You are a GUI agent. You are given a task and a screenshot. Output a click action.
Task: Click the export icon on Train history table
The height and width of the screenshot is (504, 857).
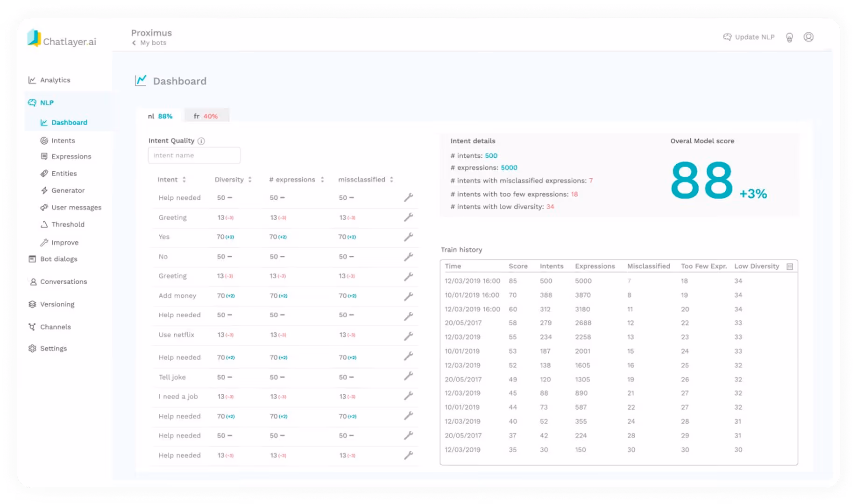click(790, 266)
